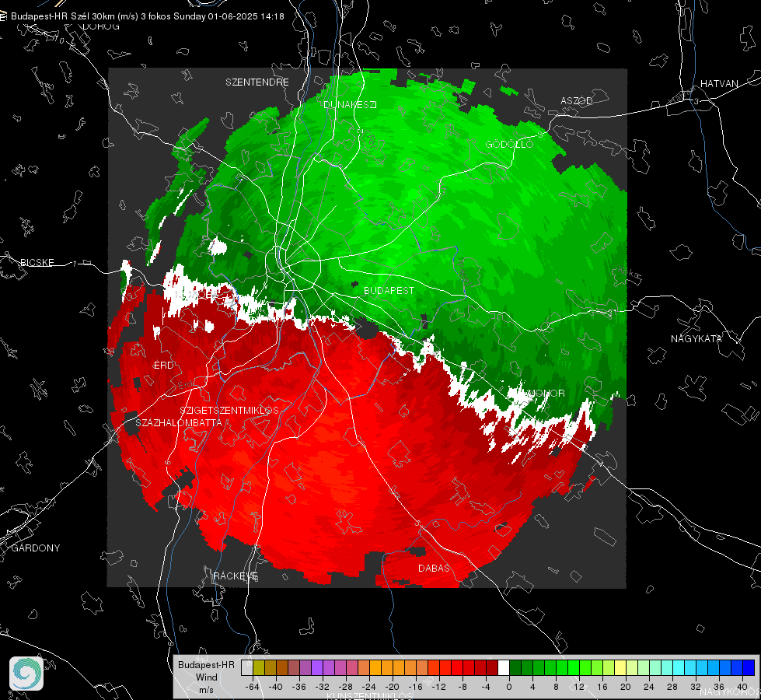The image size is (761, 700).
Task: Click the BICSKE town label
Action: (x=37, y=262)
